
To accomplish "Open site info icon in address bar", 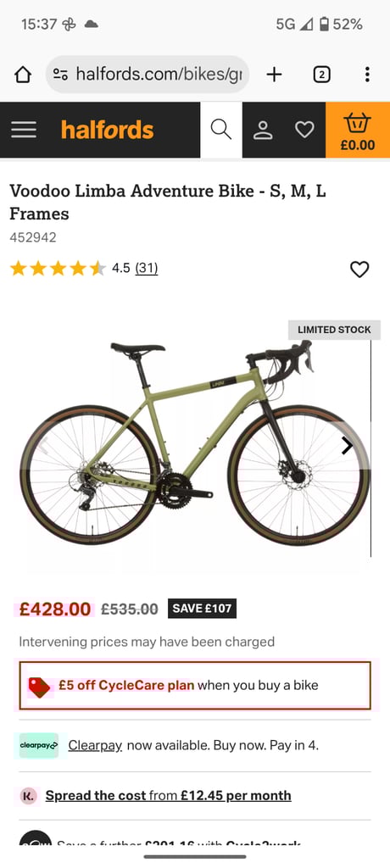I will click(60, 75).
